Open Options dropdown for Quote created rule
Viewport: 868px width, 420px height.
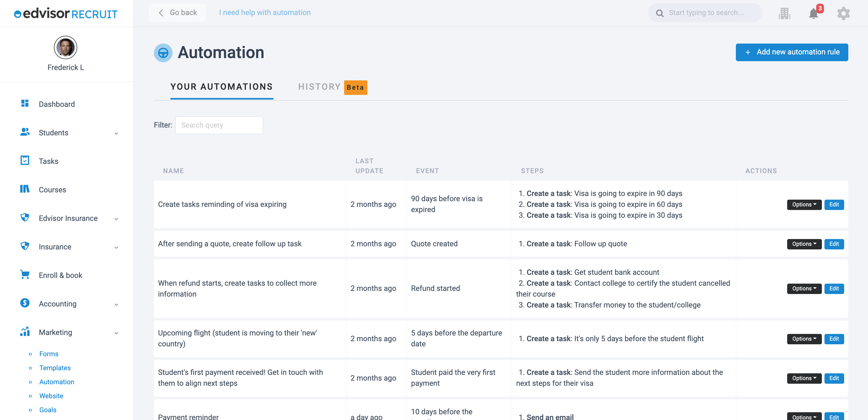click(804, 244)
